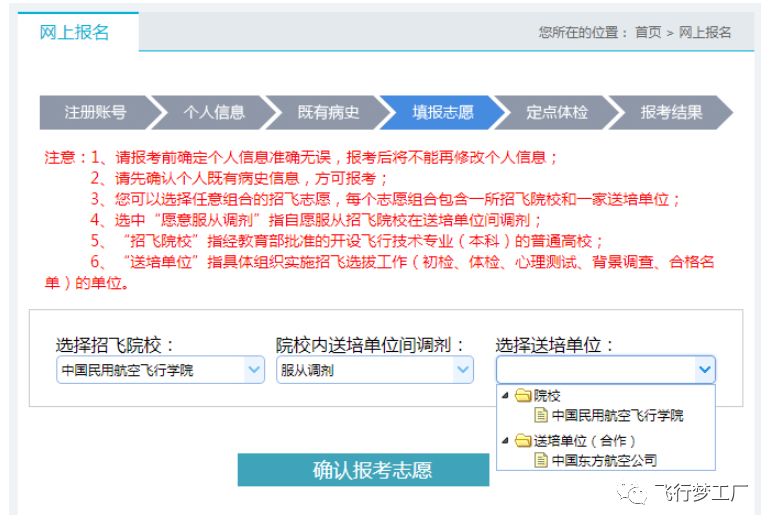Select the 个人信息 step
Image resolution: width=773 pixels, height=526 pixels.
pyautogui.click(x=214, y=112)
